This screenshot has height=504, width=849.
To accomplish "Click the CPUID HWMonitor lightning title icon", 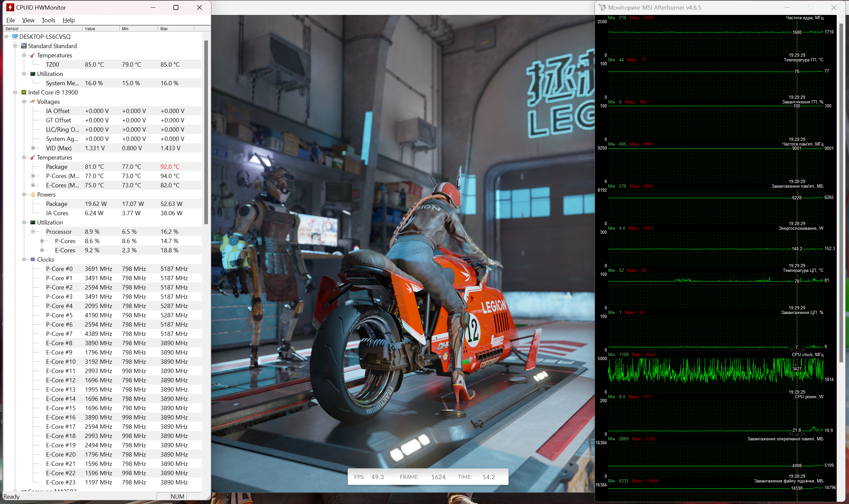I will (x=10, y=8).
